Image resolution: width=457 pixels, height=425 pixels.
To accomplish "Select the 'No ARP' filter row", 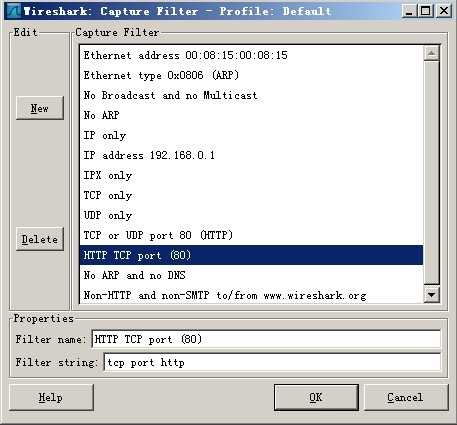I will click(x=251, y=115).
